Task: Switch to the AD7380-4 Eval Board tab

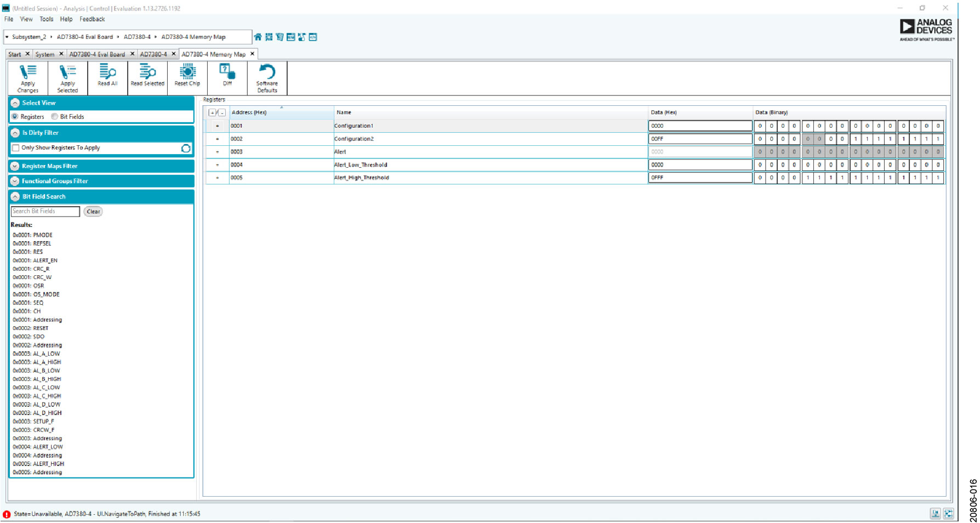Action: coord(97,54)
